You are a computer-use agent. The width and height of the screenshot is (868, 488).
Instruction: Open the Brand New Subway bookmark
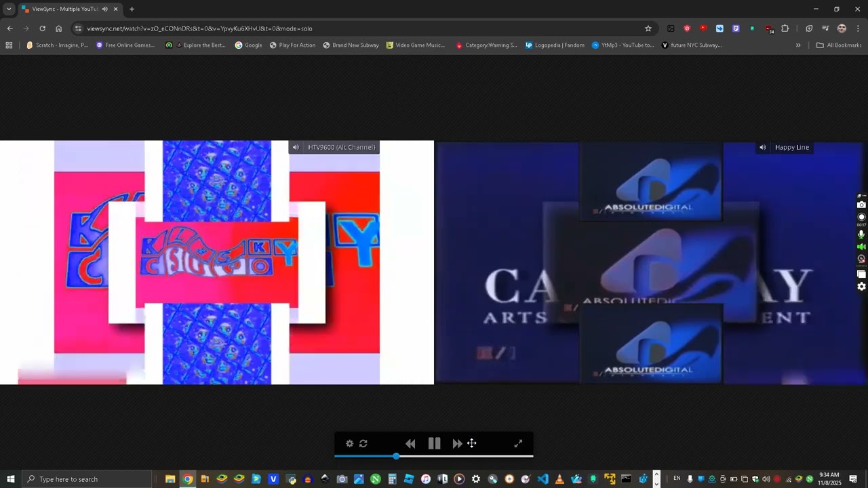351,45
